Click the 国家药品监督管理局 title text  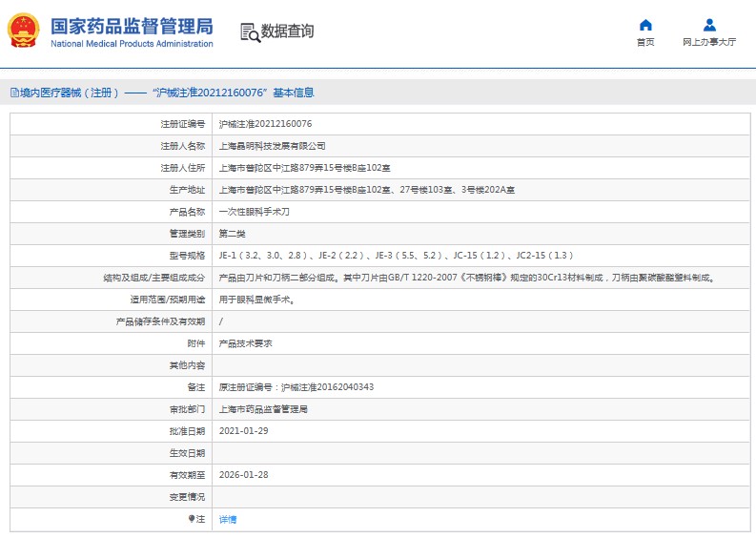[132, 26]
